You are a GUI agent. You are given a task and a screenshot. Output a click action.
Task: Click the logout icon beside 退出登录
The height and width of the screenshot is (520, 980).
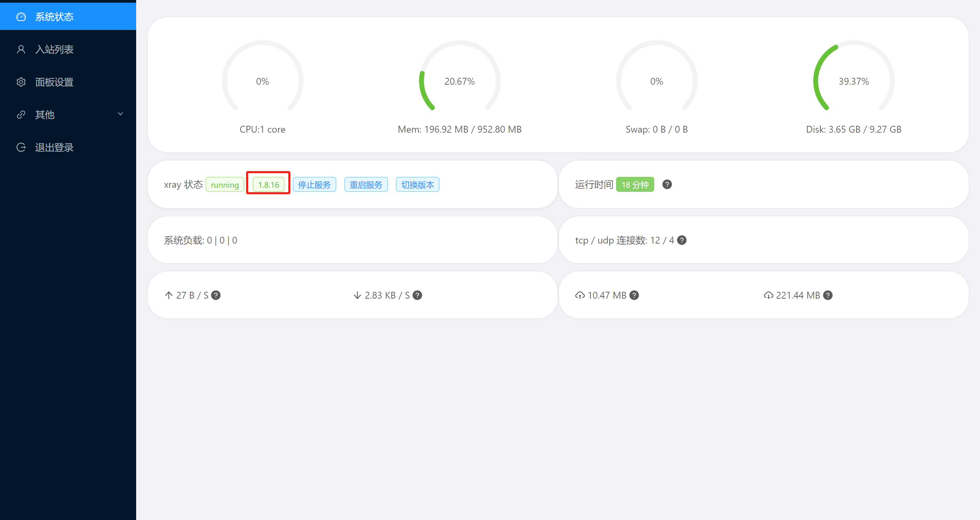point(21,148)
